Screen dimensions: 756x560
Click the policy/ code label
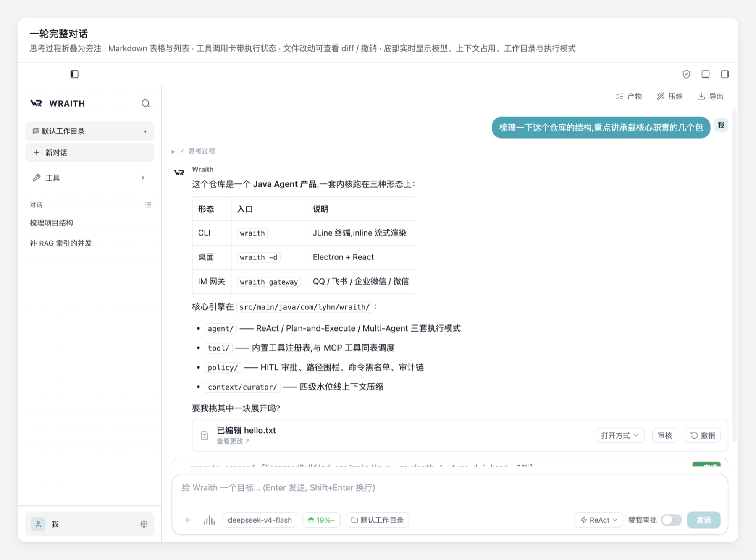[223, 368]
